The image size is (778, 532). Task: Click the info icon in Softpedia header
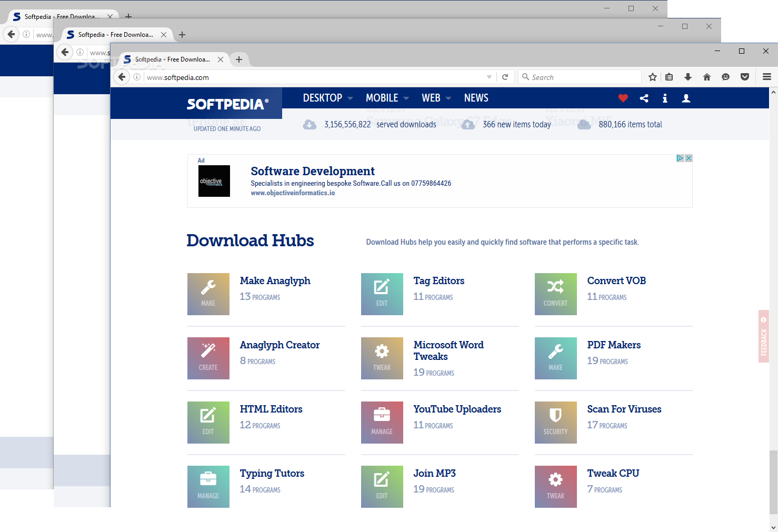(x=665, y=98)
